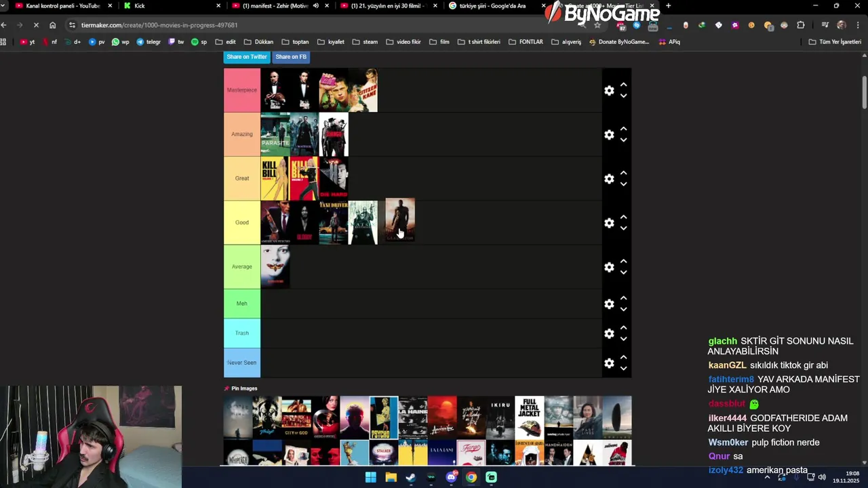Select Taxi Driver poster in Good tier
This screenshot has width=868, height=488.
(x=334, y=222)
